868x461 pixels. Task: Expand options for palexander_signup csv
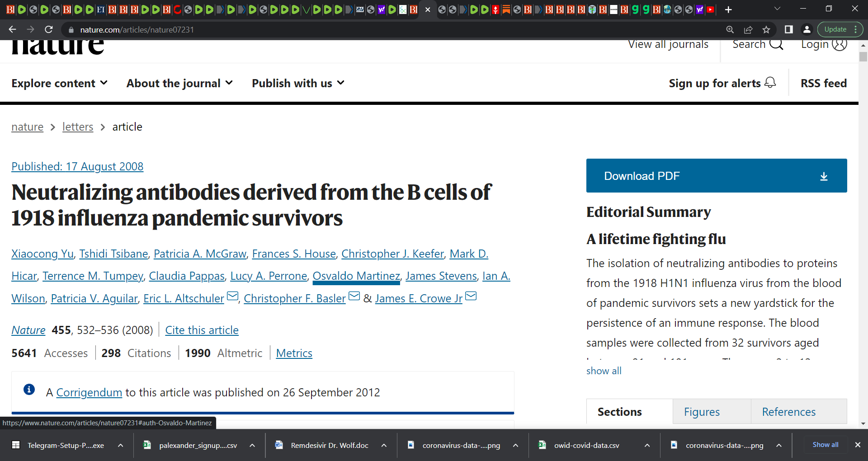coord(252,445)
